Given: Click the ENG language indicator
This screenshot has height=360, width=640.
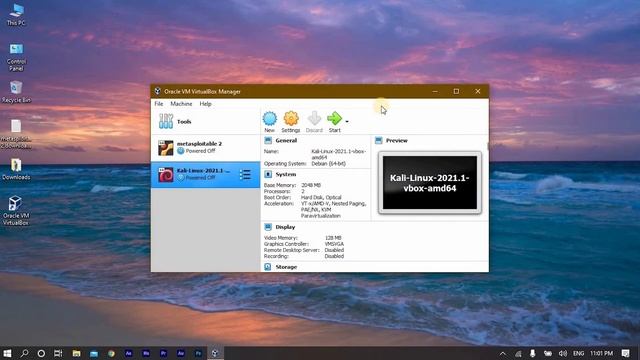Looking at the screenshot, I should click(578, 353).
